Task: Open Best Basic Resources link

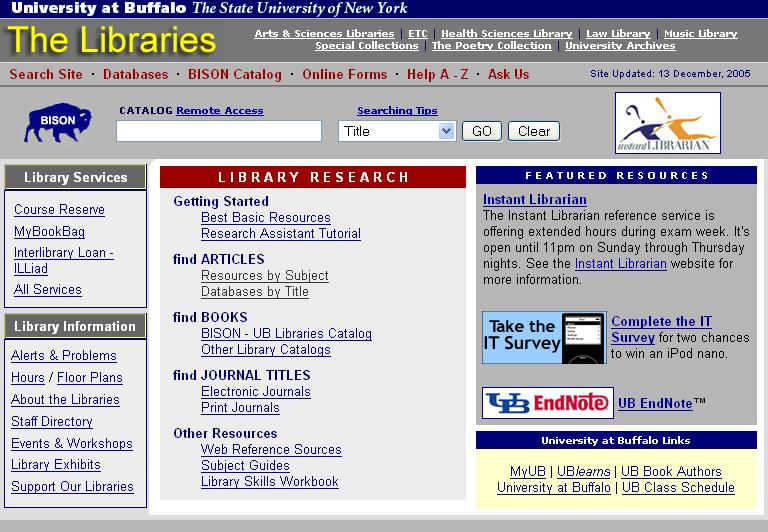Action: tap(266, 218)
